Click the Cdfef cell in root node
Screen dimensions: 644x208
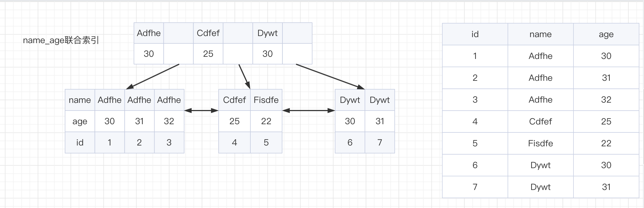click(208, 33)
